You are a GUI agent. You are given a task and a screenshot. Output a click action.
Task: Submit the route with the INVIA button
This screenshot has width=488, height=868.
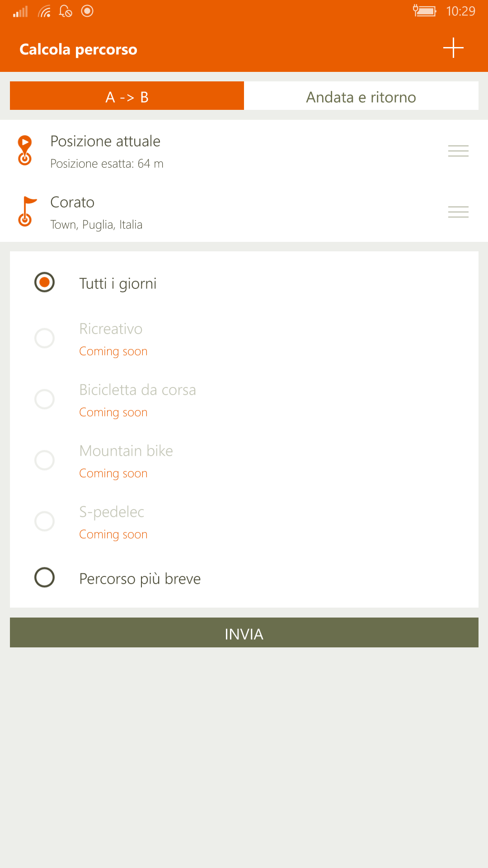click(x=244, y=632)
